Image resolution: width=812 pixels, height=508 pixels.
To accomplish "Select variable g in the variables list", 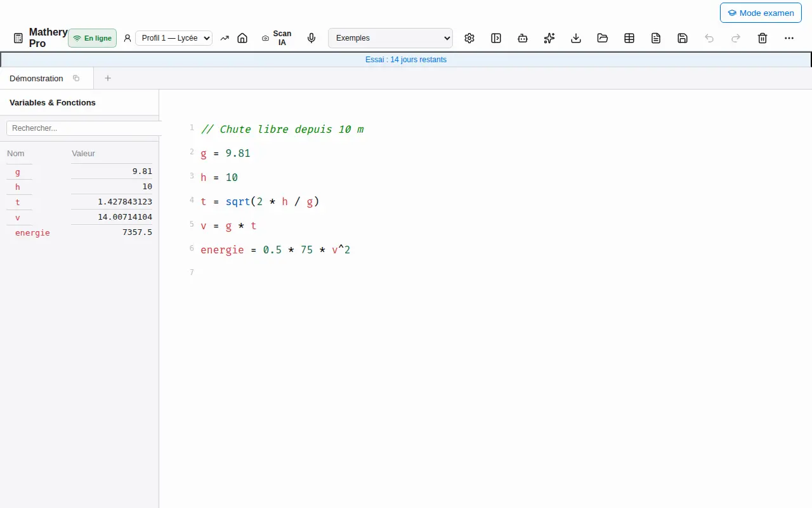I will coord(18,171).
